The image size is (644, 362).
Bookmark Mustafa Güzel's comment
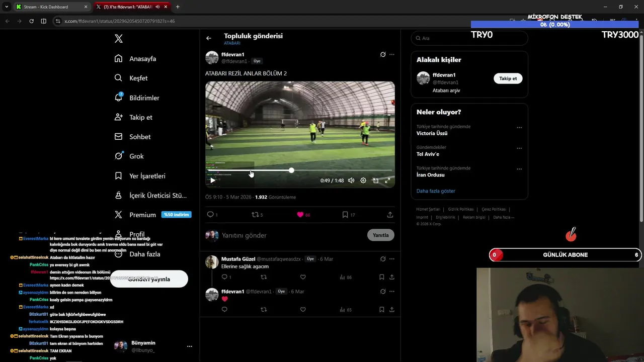click(x=382, y=277)
